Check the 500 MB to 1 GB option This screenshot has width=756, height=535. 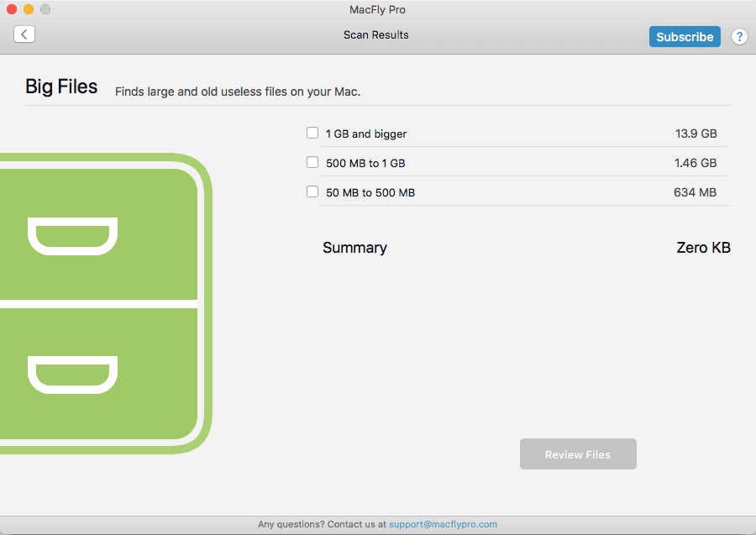click(312, 162)
